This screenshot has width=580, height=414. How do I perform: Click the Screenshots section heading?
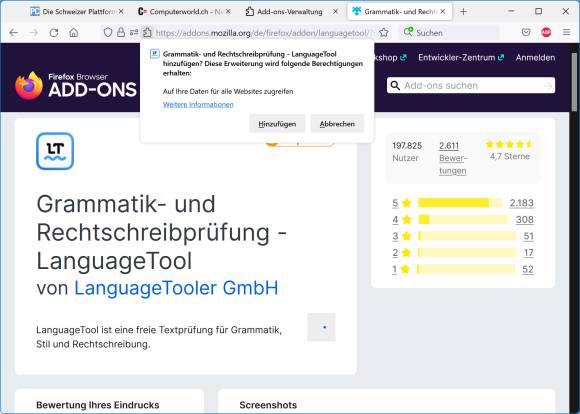pos(268,405)
